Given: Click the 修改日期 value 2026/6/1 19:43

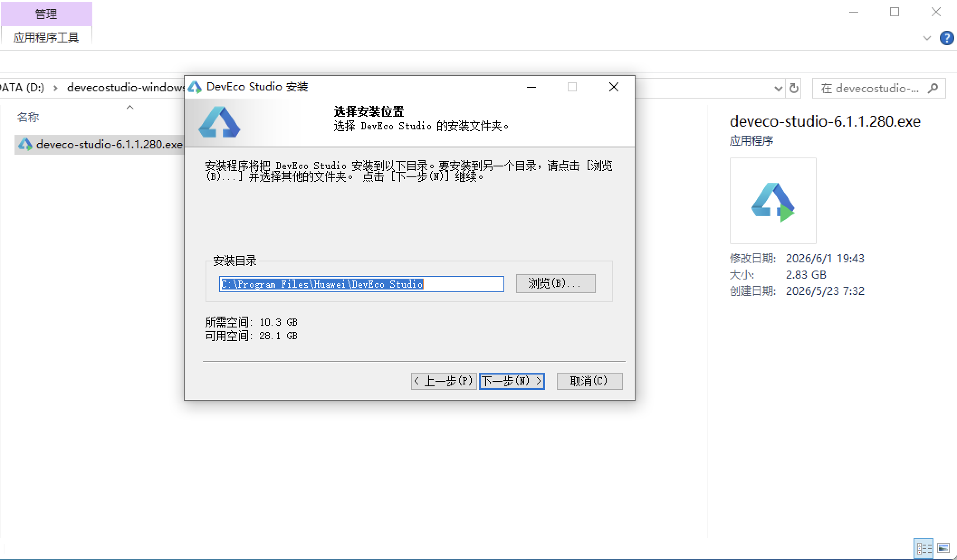Looking at the screenshot, I should pyautogui.click(x=825, y=258).
